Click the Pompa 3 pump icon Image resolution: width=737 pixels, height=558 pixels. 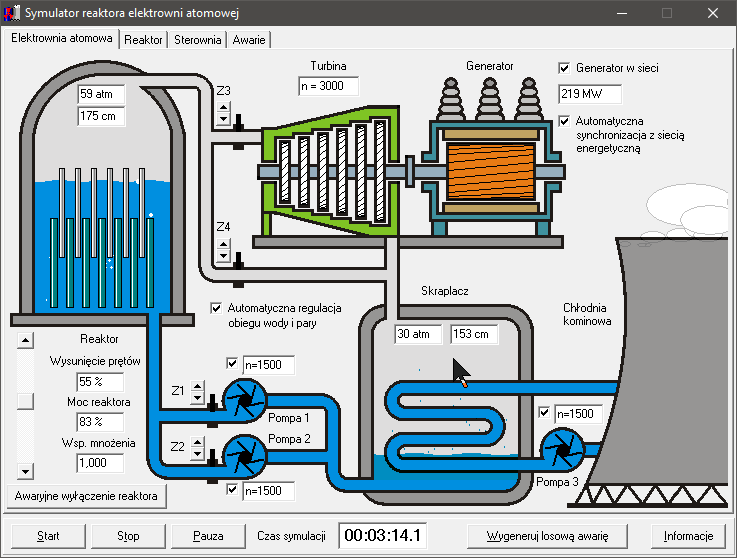(562, 449)
